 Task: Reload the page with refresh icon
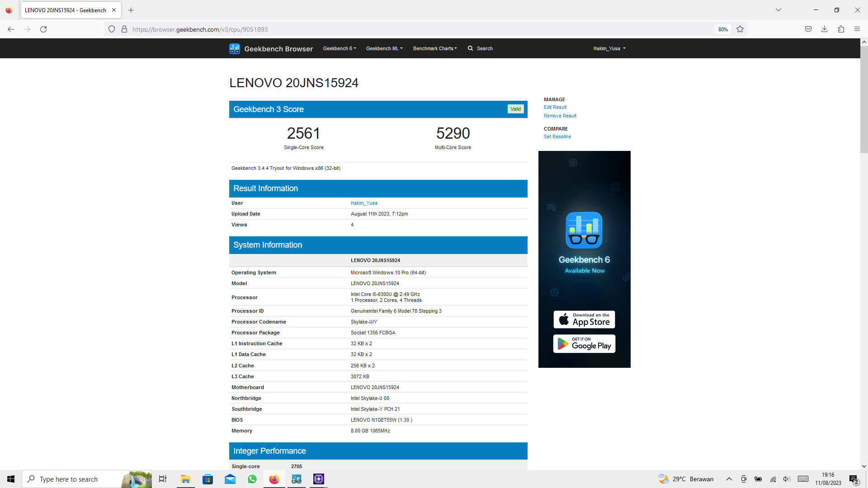coord(43,29)
